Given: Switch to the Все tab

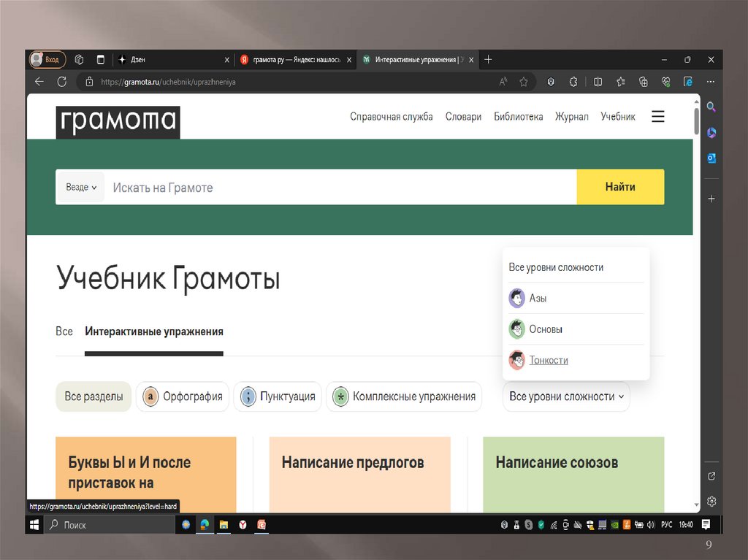Looking at the screenshot, I should pyautogui.click(x=64, y=331).
